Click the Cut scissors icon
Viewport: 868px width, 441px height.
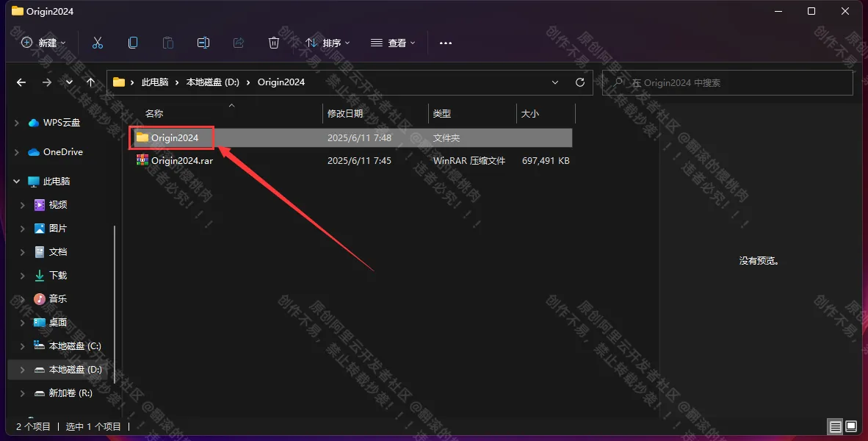(x=98, y=43)
